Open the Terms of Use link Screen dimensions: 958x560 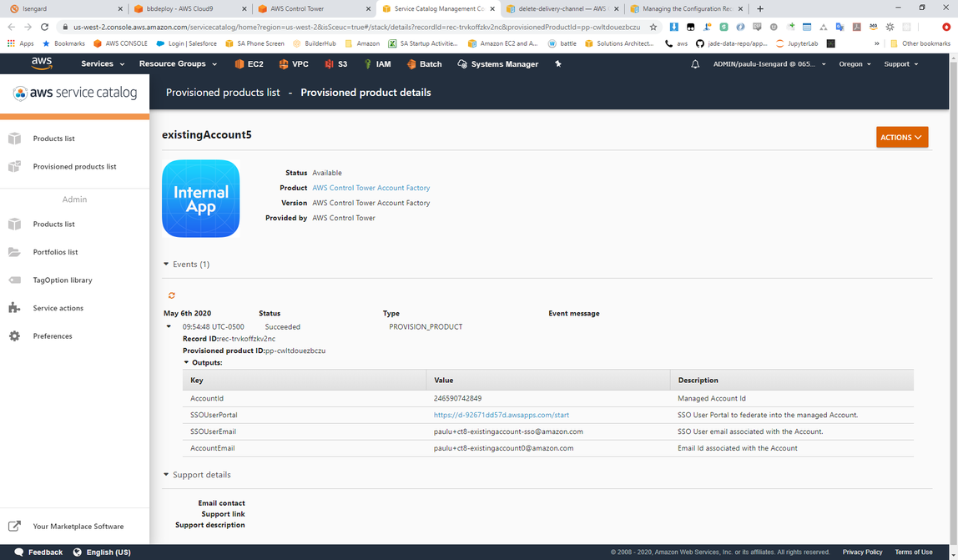[x=914, y=552]
